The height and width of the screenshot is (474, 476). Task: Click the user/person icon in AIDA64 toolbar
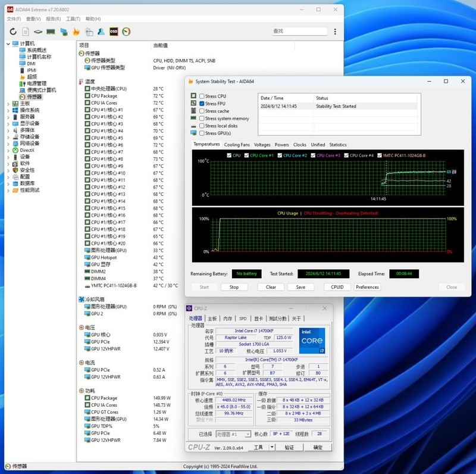pos(101,32)
